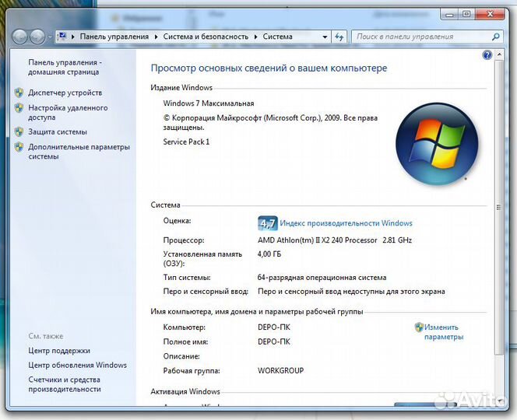Open Help via the blue question mark icon
517x420 pixels.
point(487,55)
